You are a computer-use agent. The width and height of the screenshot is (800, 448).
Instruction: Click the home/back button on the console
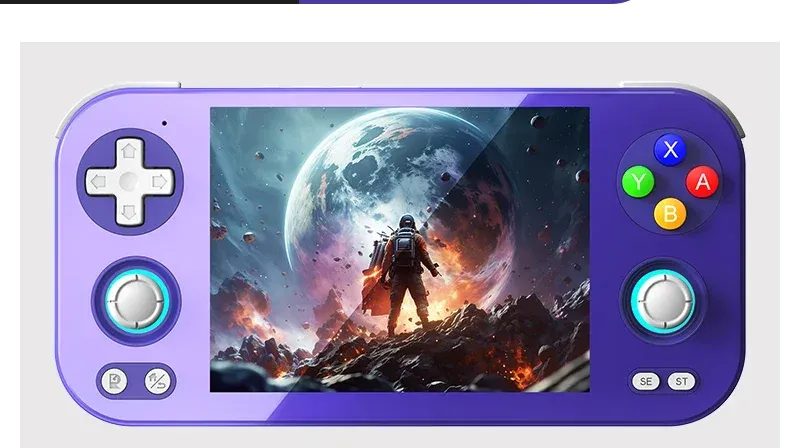tap(157, 381)
